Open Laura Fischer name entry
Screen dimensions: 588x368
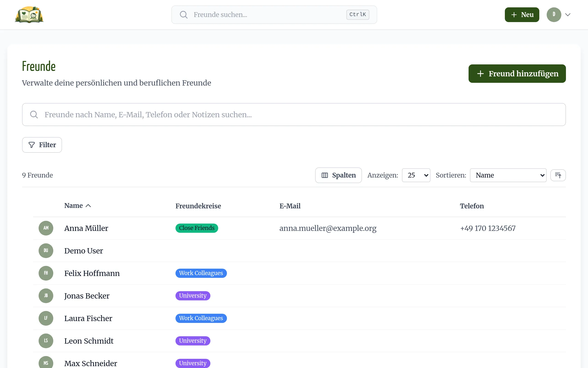point(88,318)
